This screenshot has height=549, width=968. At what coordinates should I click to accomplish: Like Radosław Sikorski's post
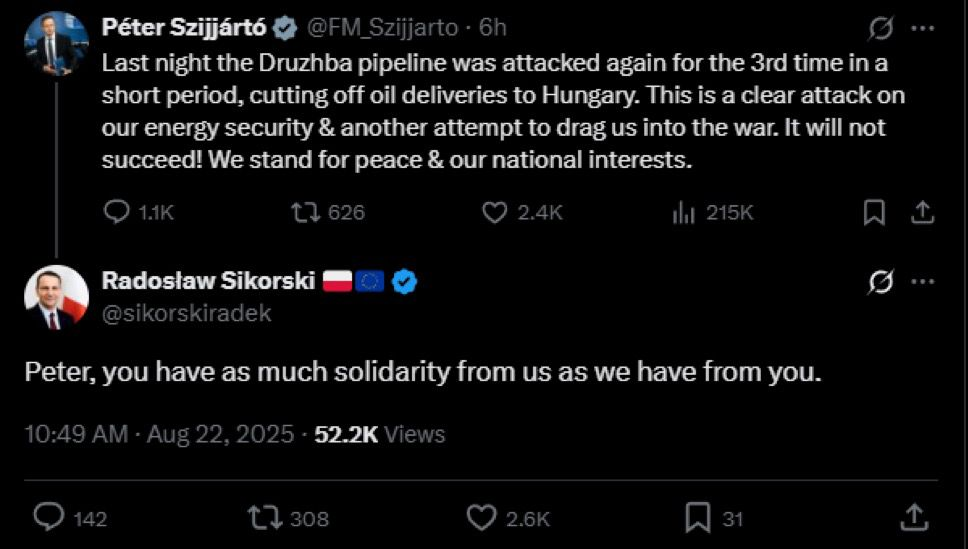(482, 517)
